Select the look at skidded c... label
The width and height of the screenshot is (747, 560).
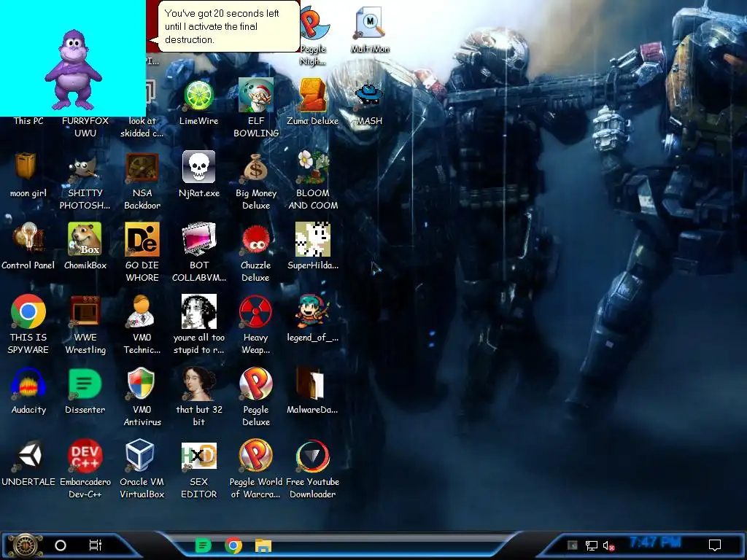pyautogui.click(x=142, y=127)
